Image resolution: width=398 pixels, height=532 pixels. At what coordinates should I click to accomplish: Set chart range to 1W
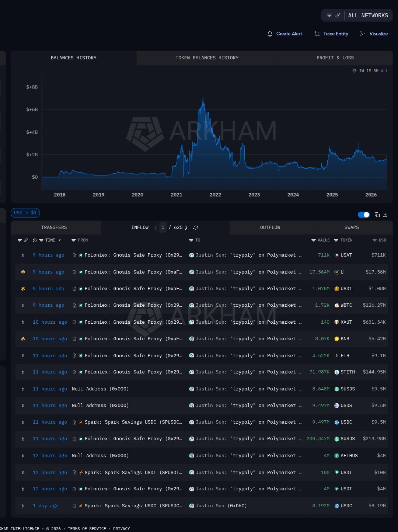[362, 71]
